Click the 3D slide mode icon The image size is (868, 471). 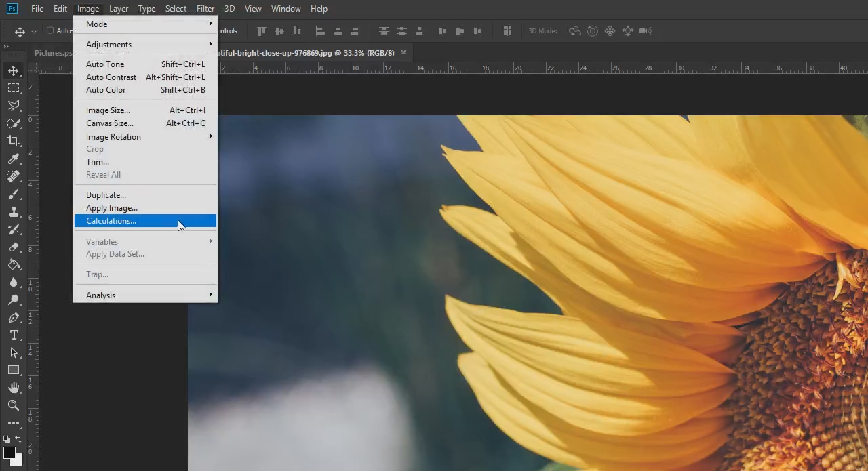point(627,31)
